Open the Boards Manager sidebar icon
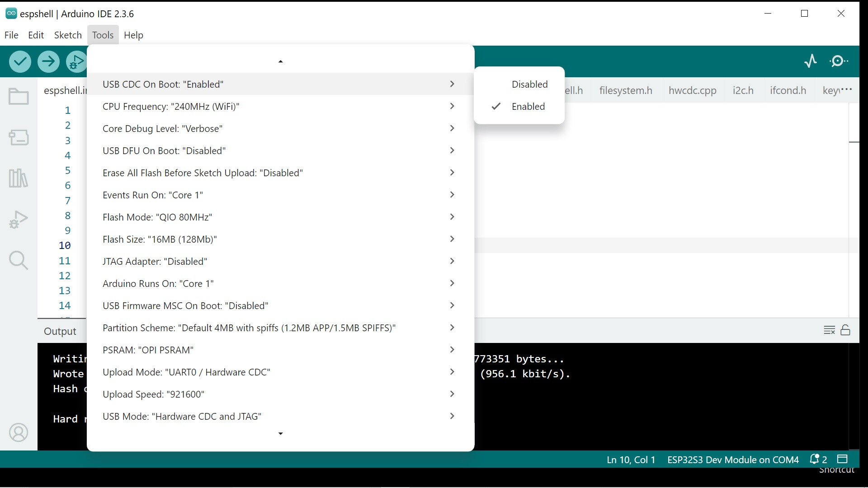 [x=19, y=137]
